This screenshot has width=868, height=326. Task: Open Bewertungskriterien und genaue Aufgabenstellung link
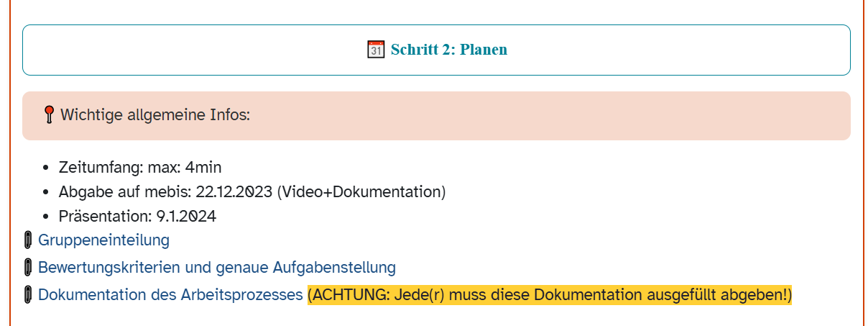[x=216, y=268]
